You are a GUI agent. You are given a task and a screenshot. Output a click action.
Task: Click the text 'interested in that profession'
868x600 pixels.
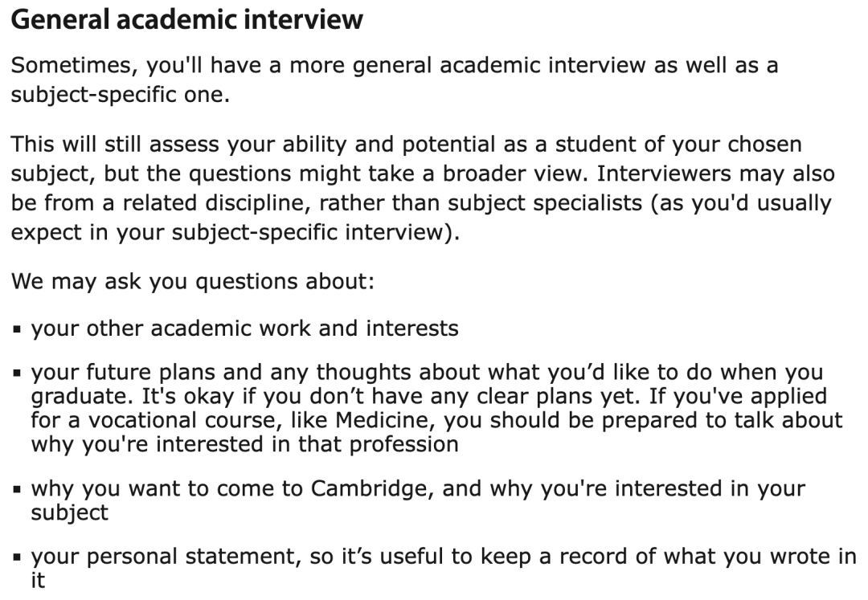coord(307,444)
